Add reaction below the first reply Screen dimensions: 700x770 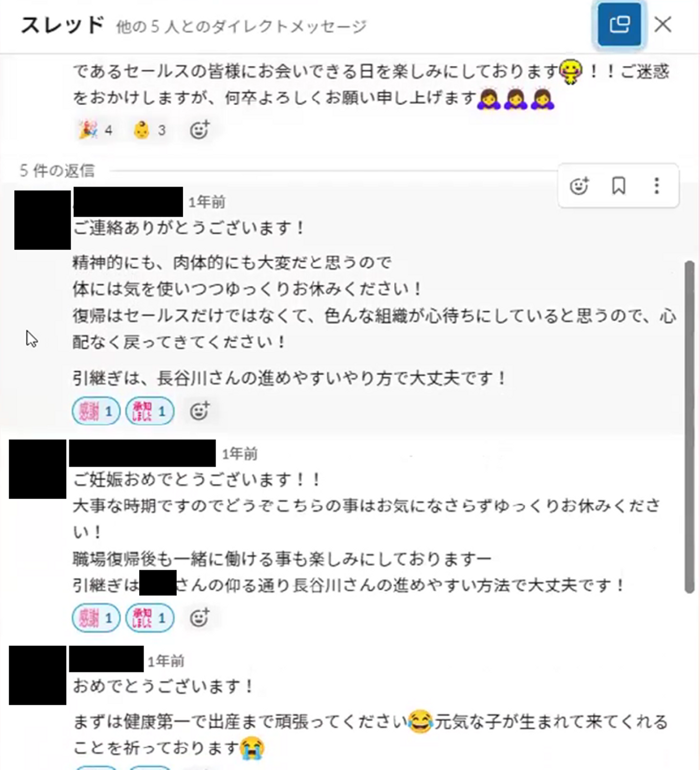pyautogui.click(x=199, y=412)
